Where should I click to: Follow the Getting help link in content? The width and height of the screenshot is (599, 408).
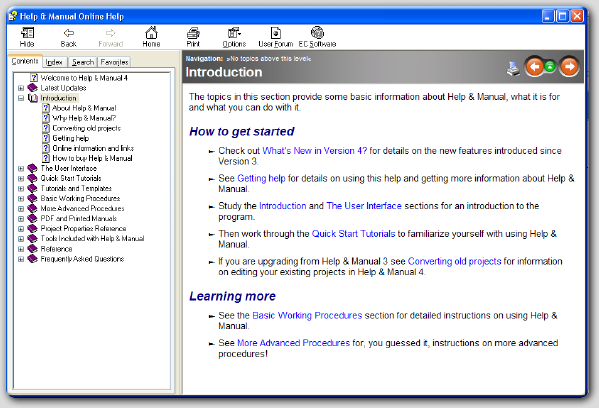[x=261, y=178]
